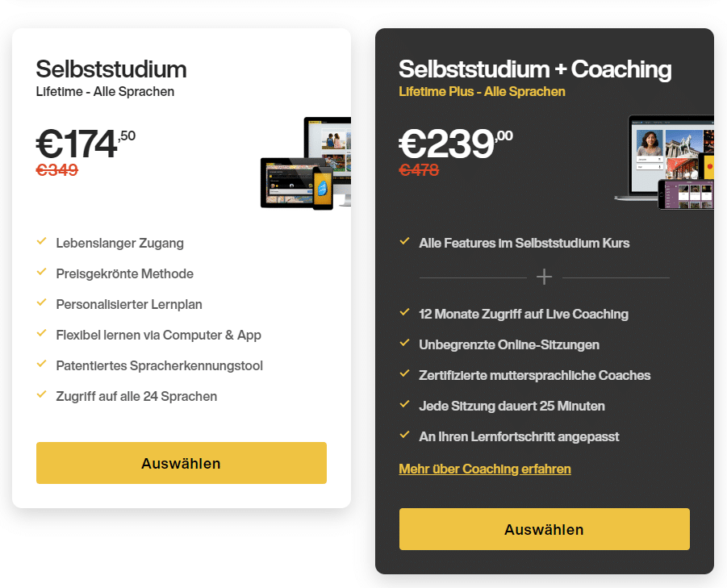
Task: Click checkmark beside Alle Features im Selbststudium Kurs
Action: pos(404,241)
